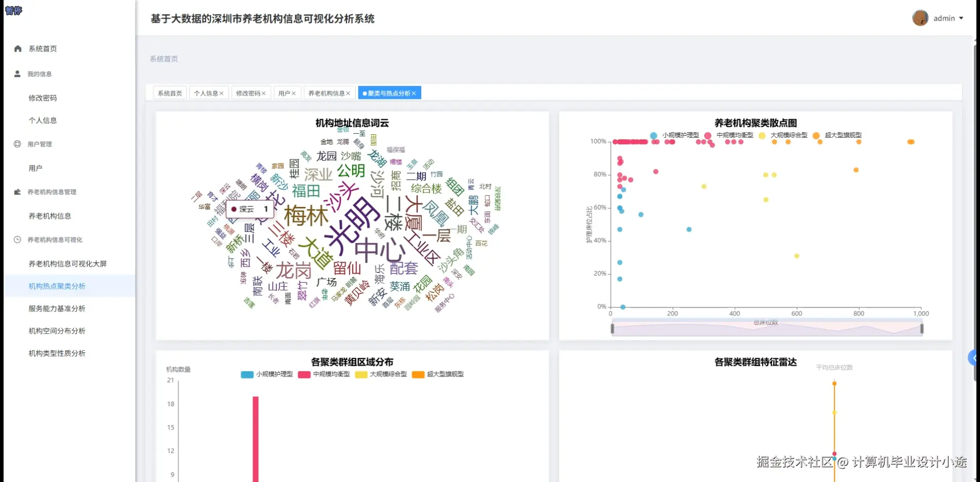The height and width of the screenshot is (482, 980).
Task: Switch to the 个人信息 tab
Action: coord(207,93)
